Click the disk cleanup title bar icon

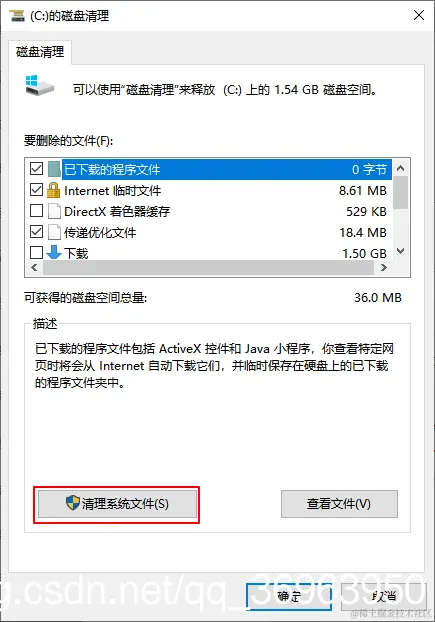[x=16, y=16]
